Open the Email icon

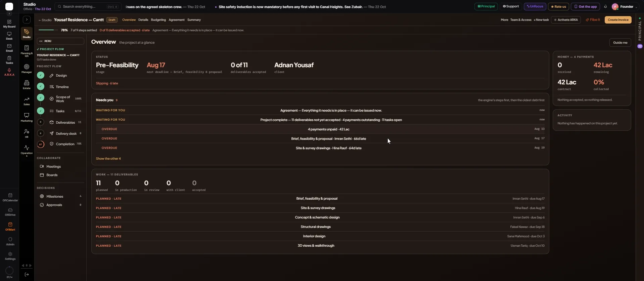pyautogui.click(x=9, y=48)
